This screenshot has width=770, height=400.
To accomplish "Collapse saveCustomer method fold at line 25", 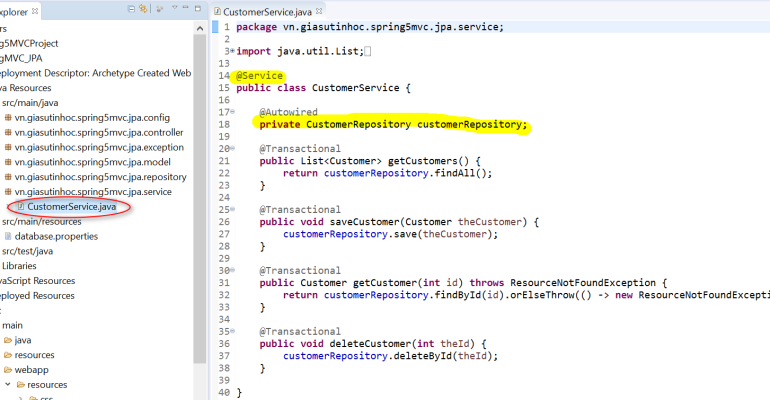I will [232, 209].
